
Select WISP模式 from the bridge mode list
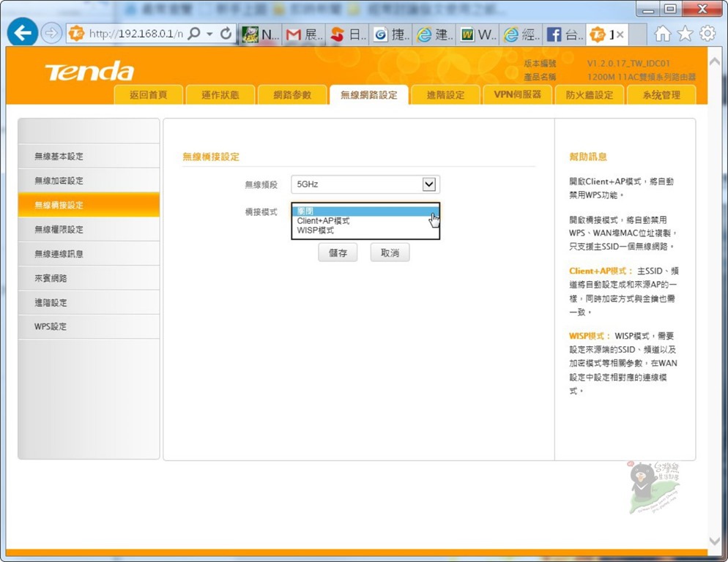315,231
